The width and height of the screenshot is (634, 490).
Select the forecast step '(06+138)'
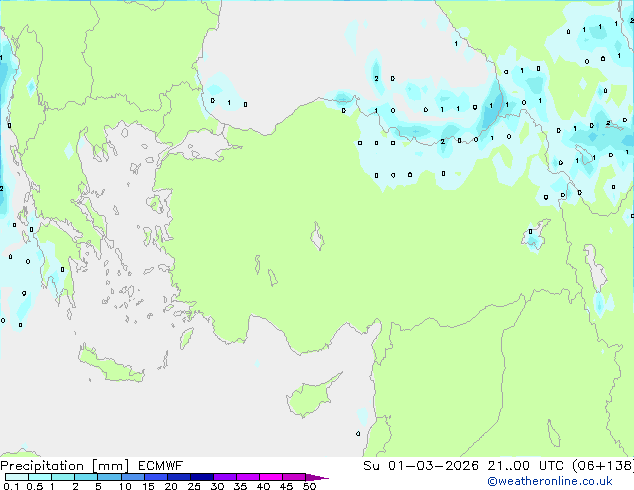[603, 466]
